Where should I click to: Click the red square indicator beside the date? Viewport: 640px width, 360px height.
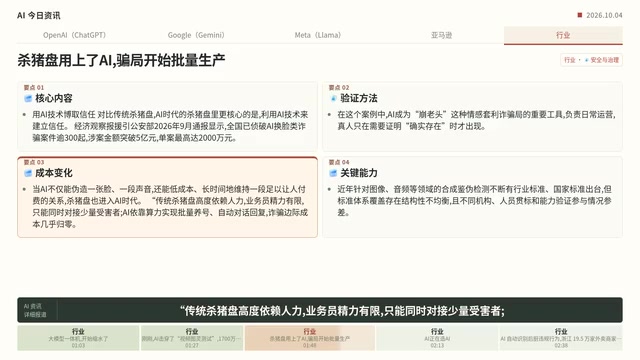pos(580,15)
